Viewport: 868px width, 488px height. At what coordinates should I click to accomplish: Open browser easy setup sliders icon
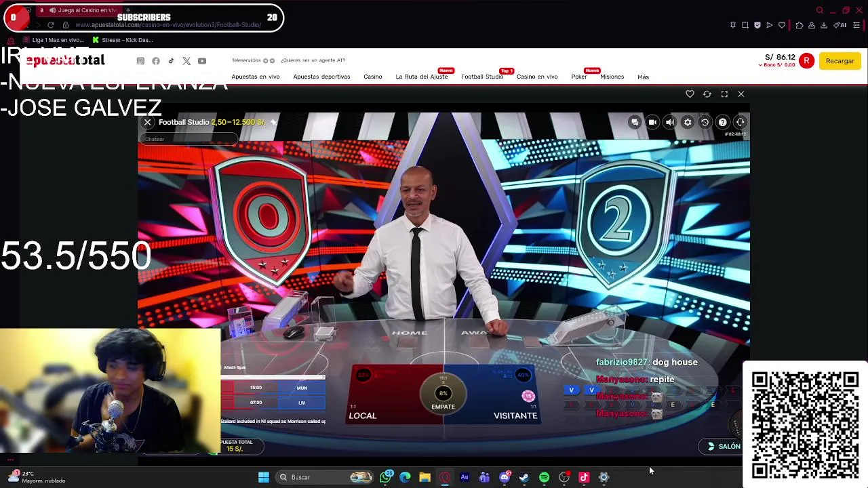(856, 25)
